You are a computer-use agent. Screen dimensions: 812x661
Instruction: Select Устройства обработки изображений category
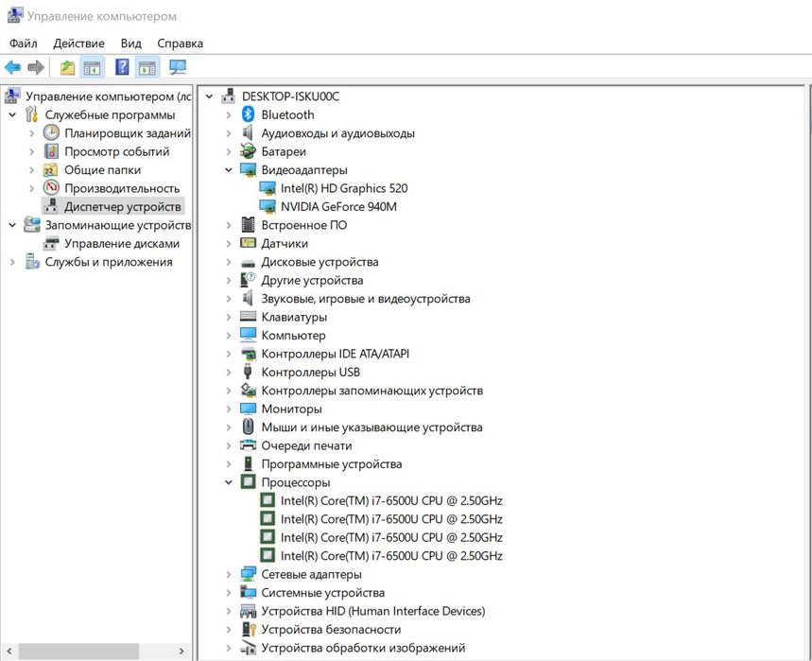(363, 648)
